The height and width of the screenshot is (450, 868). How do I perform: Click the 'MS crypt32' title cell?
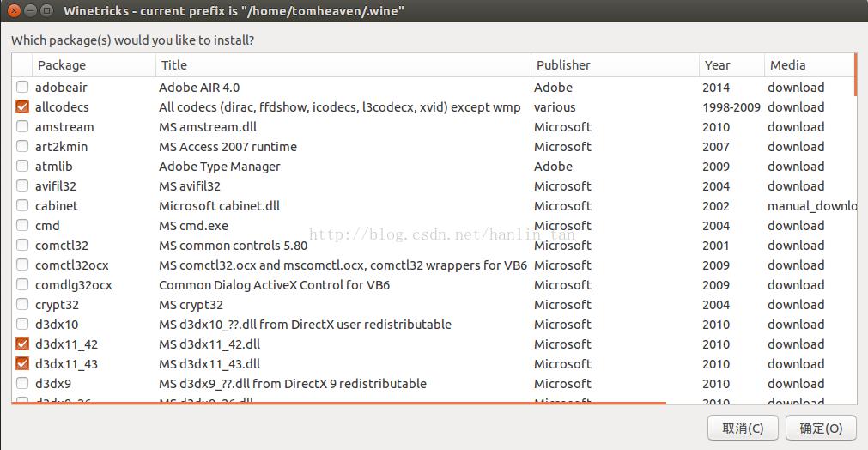coord(191,305)
